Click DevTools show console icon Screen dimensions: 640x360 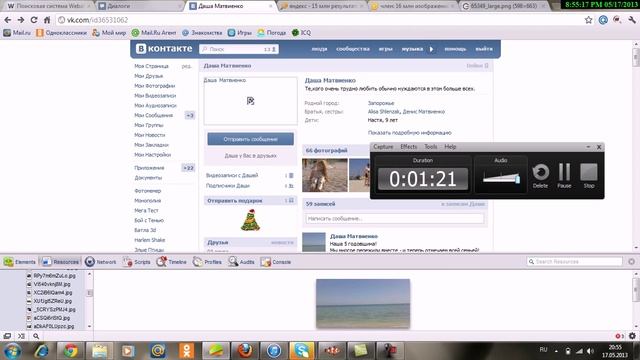(x=21, y=336)
